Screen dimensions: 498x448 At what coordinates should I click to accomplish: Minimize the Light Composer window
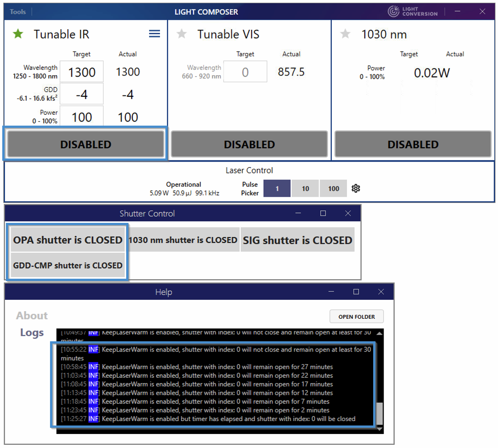(457, 11)
